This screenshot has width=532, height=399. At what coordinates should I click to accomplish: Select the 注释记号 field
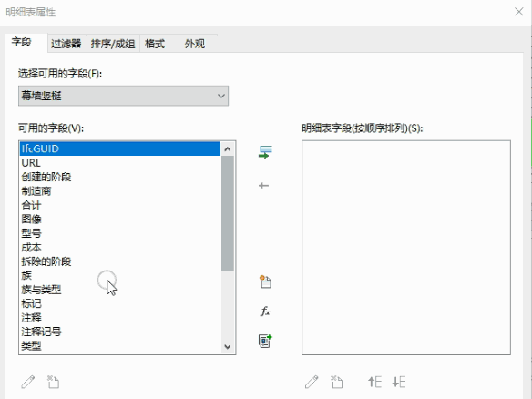click(119, 332)
